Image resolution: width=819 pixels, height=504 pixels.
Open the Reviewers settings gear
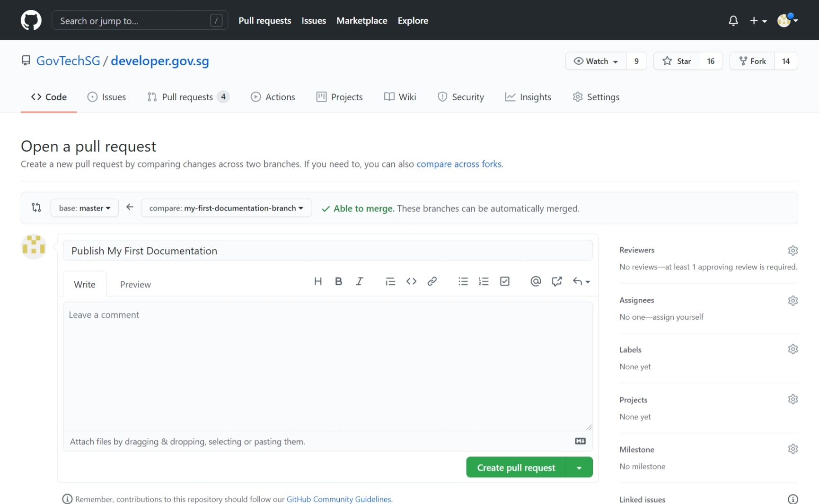click(x=793, y=250)
